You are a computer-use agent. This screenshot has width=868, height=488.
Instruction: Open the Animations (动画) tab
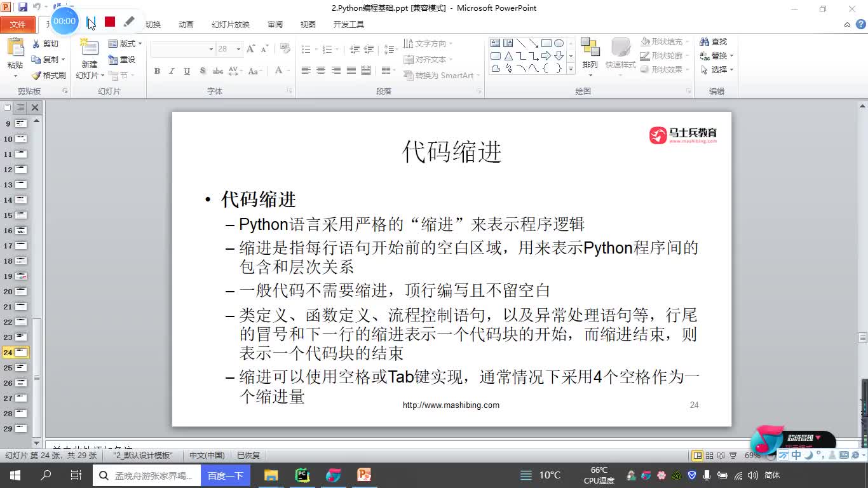[x=186, y=25]
